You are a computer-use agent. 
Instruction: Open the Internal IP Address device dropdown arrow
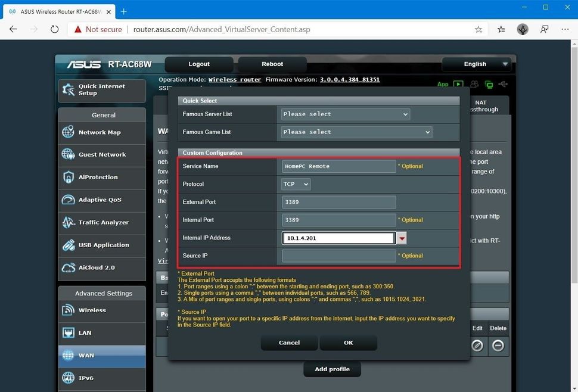(402, 238)
